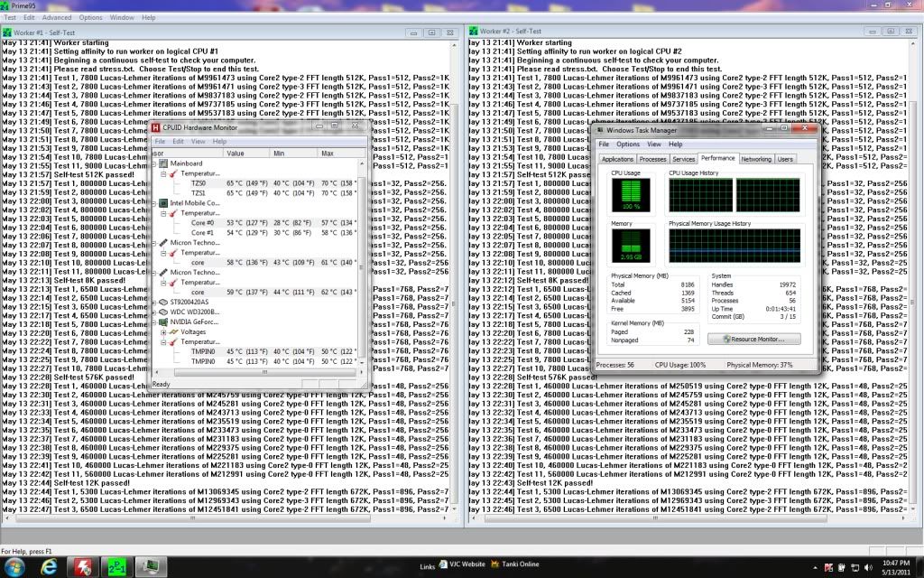Click Windows Task Manager title bar icon
924x578 pixels.
600,130
